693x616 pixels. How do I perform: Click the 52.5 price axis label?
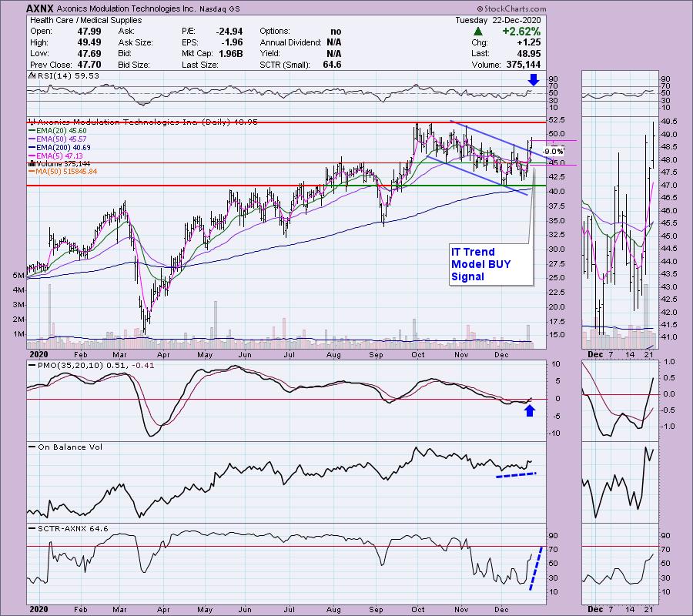pyautogui.click(x=557, y=120)
